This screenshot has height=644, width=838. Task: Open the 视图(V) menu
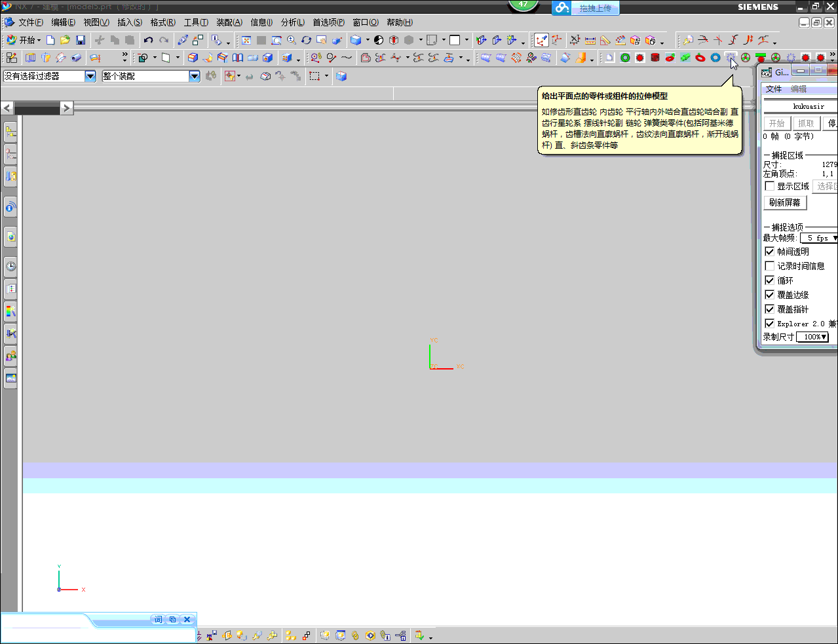pos(96,22)
